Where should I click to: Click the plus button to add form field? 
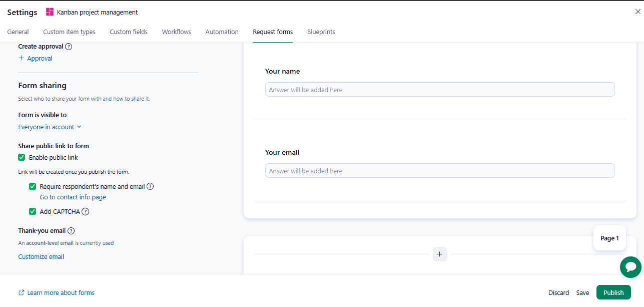(x=440, y=254)
